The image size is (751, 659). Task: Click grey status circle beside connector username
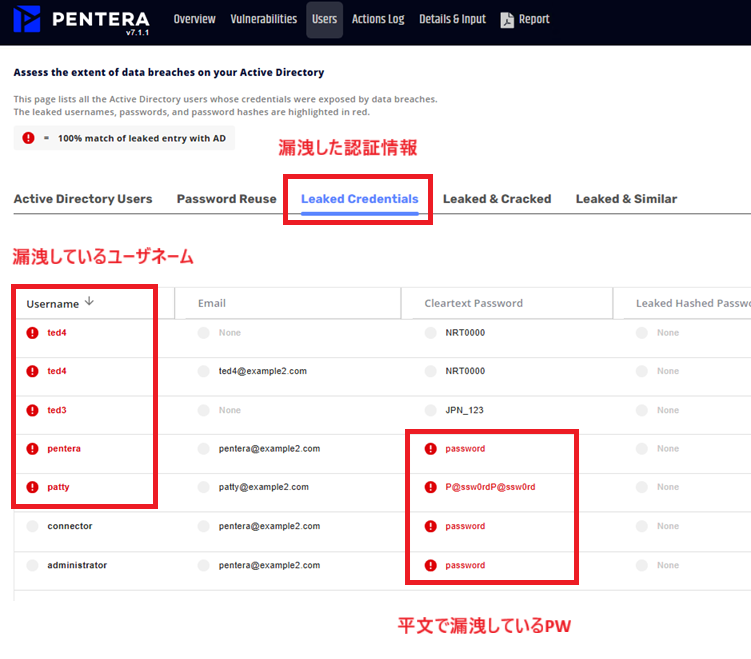point(33,527)
